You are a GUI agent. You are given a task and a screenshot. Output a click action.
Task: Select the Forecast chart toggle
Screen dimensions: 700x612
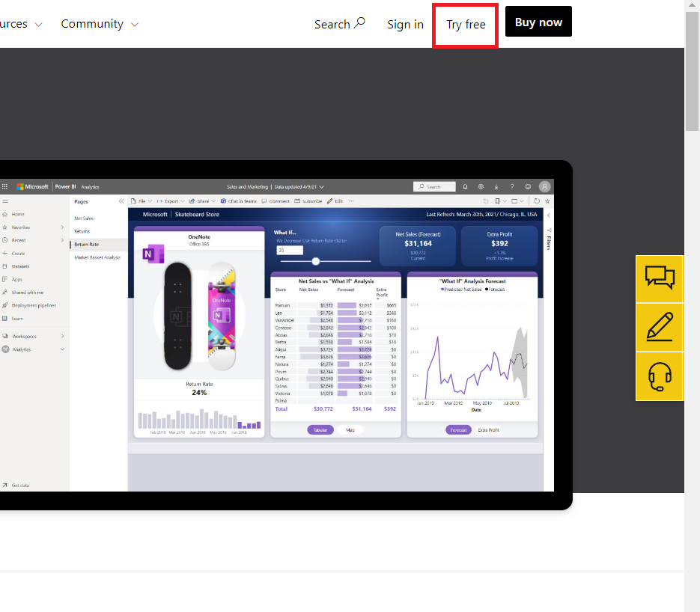click(x=458, y=430)
